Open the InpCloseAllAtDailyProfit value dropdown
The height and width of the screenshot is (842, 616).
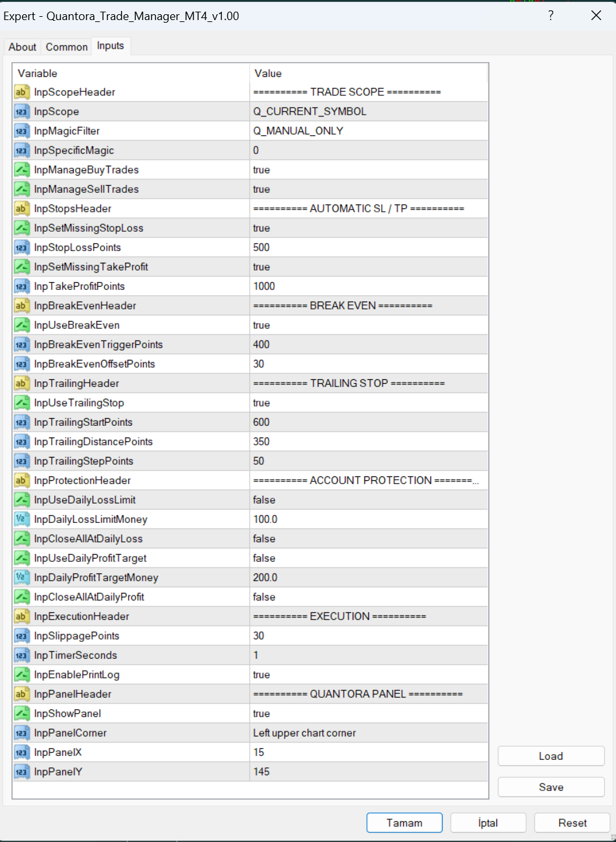(369, 597)
